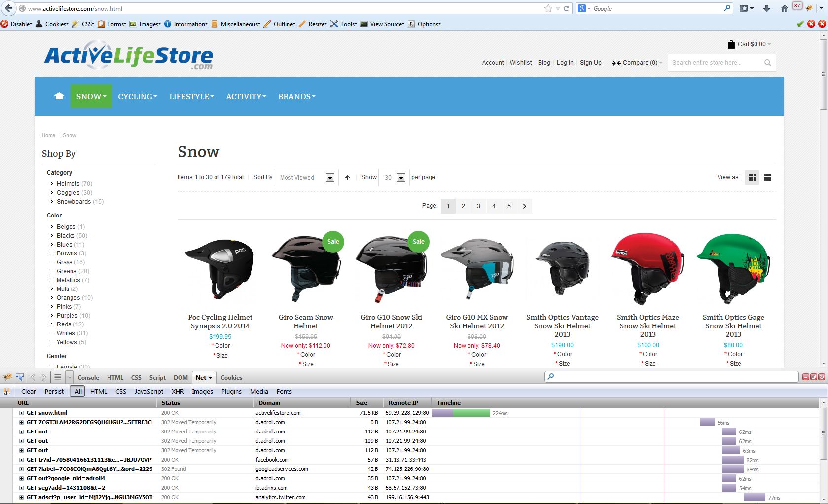Reload the page with the refresh icon
Screen dimensions: 828x504
click(567, 8)
